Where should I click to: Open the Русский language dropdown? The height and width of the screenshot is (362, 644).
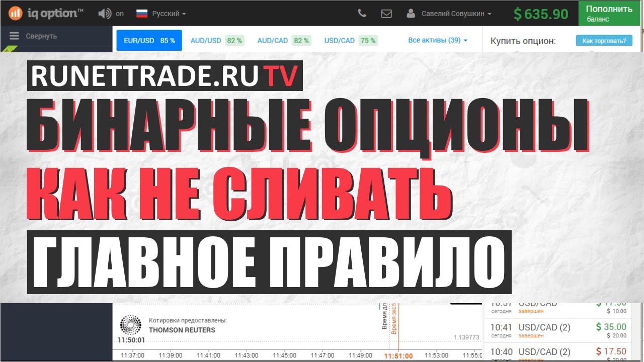(x=169, y=14)
